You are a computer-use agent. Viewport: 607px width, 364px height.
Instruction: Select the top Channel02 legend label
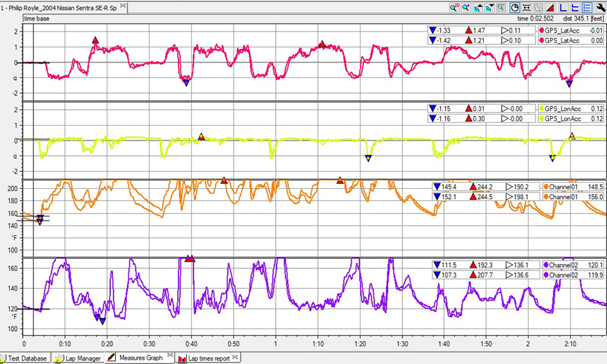point(565,265)
